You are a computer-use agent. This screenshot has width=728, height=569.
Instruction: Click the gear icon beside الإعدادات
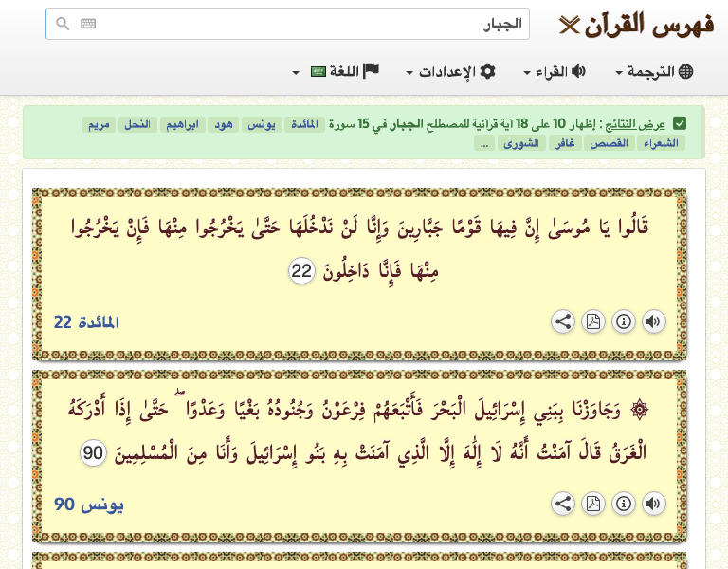[x=487, y=71]
